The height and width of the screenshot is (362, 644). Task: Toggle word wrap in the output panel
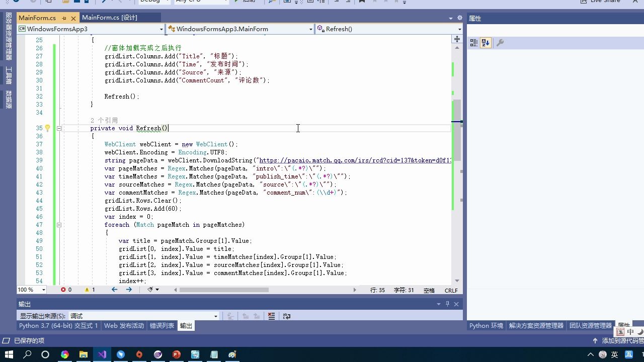(287, 316)
